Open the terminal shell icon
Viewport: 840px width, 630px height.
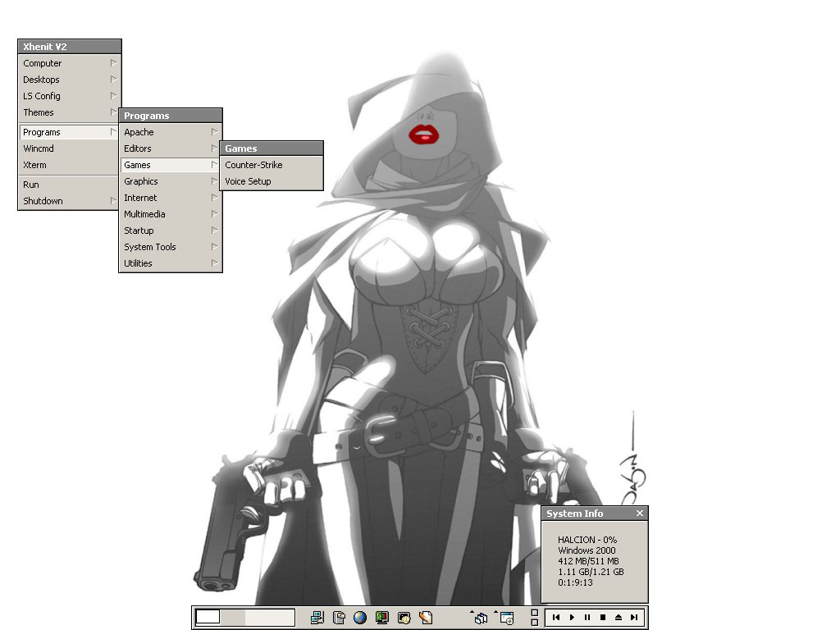pos(404,618)
